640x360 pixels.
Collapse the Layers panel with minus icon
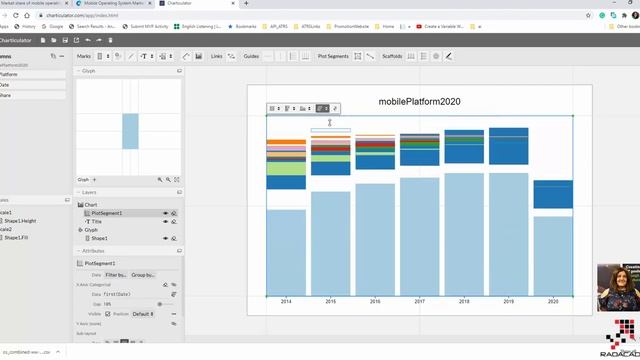coord(79,192)
